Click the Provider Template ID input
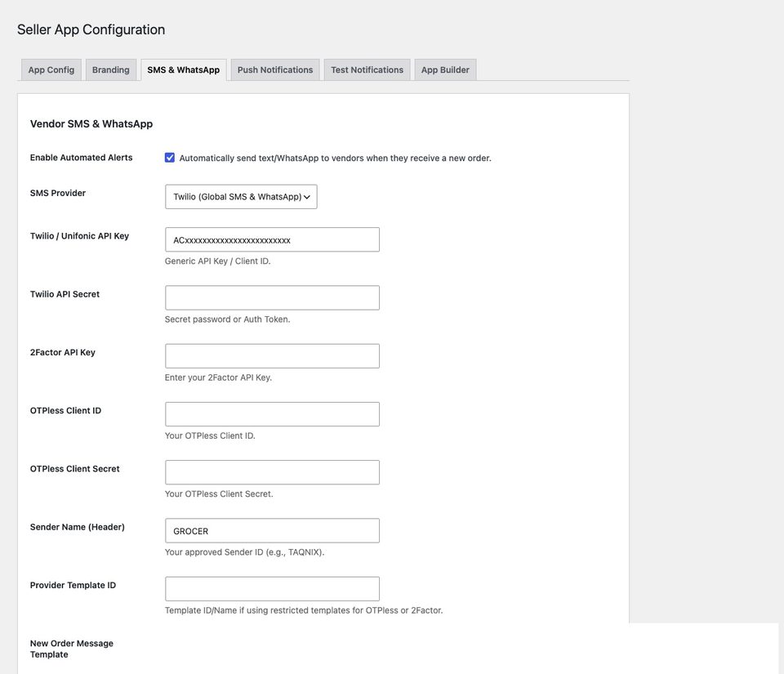Screen dimensions: 784x674 click(272, 589)
